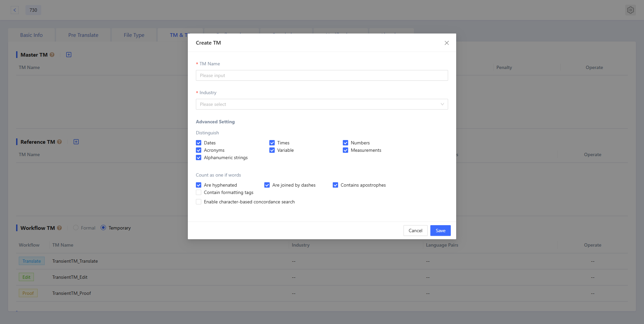Screen dimensions: 644x324
Task: Toggle Contains apostrophes checkbox
Action: [x=335, y=185]
